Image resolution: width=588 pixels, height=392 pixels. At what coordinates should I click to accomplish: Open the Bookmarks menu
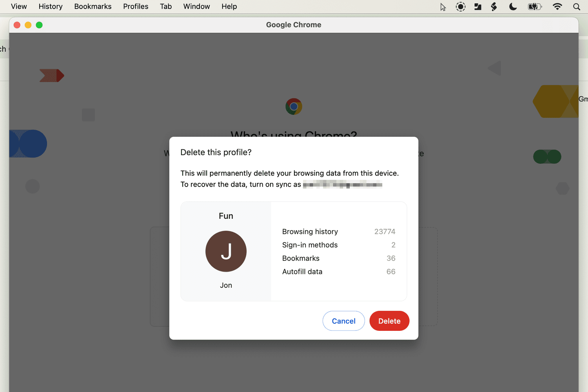93,6
